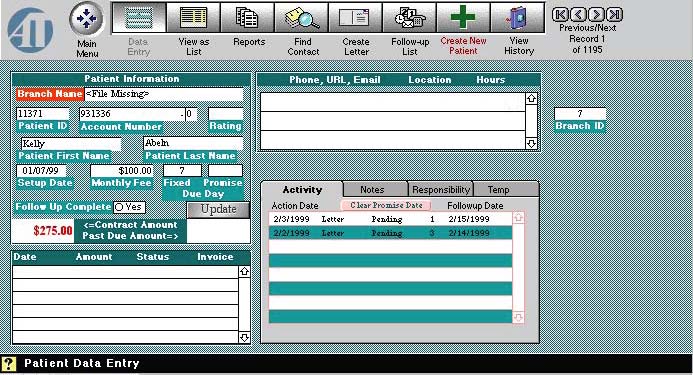
Task: Select the Data Entry toolbar icon
Action: tap(139, 18)
